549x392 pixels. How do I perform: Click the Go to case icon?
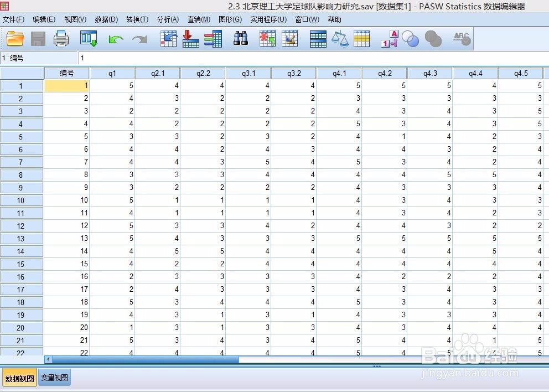[x=168, y=39]
